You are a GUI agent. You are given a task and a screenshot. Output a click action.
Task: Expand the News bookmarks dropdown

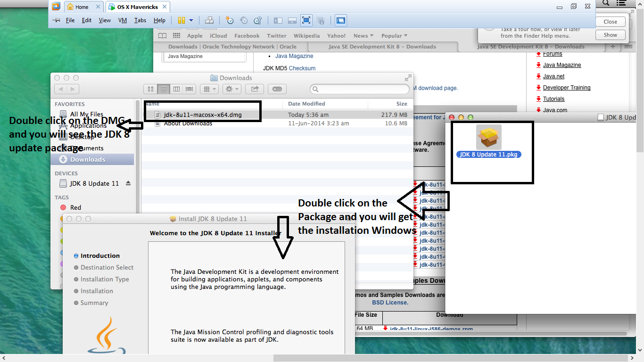click(363, 36)
